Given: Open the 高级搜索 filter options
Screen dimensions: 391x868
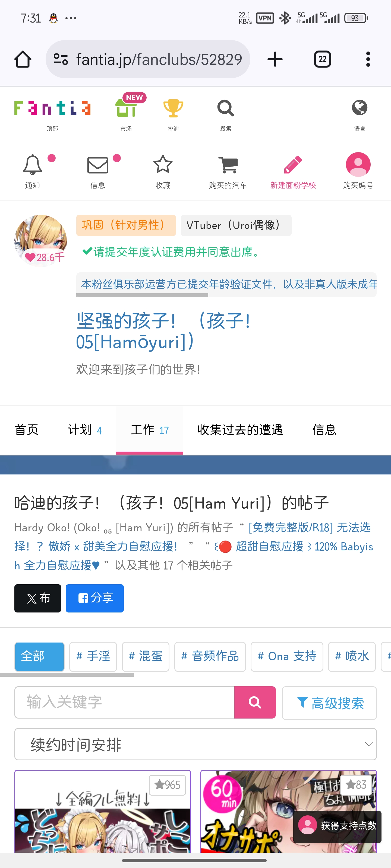Looking at the screenshot, I should [329, 703].
